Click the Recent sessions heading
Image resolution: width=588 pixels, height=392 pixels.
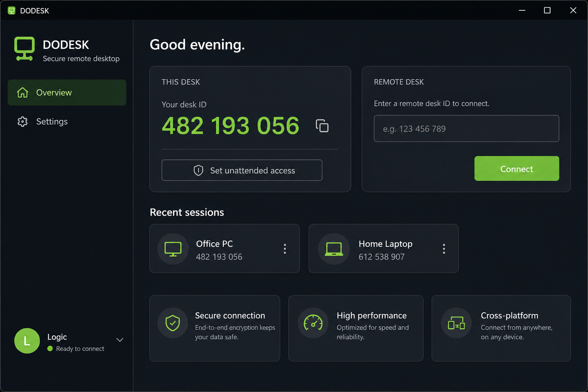(187, 212)
